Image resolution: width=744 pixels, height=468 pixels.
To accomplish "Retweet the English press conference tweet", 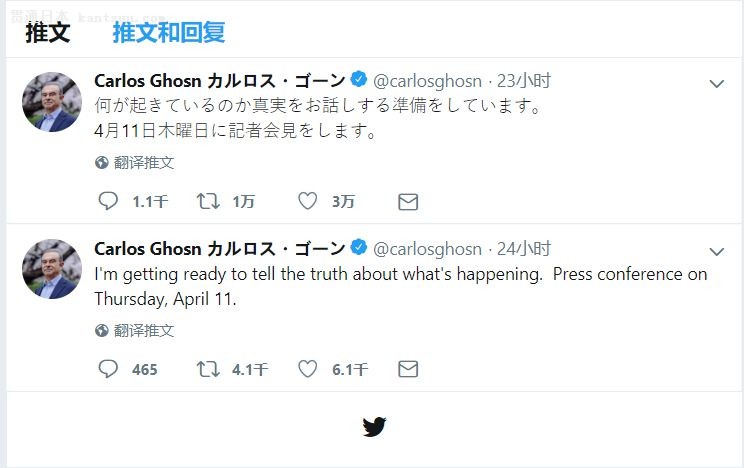I will (x=208, y=369).
